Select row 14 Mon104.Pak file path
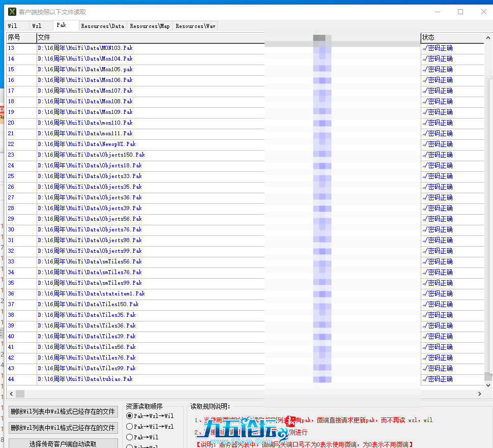Viewport: 493px width, 448px height. pos(85,59)
